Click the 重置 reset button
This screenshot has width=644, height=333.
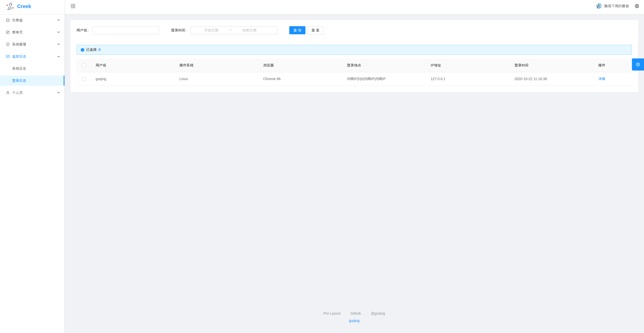tap(315, 30)
